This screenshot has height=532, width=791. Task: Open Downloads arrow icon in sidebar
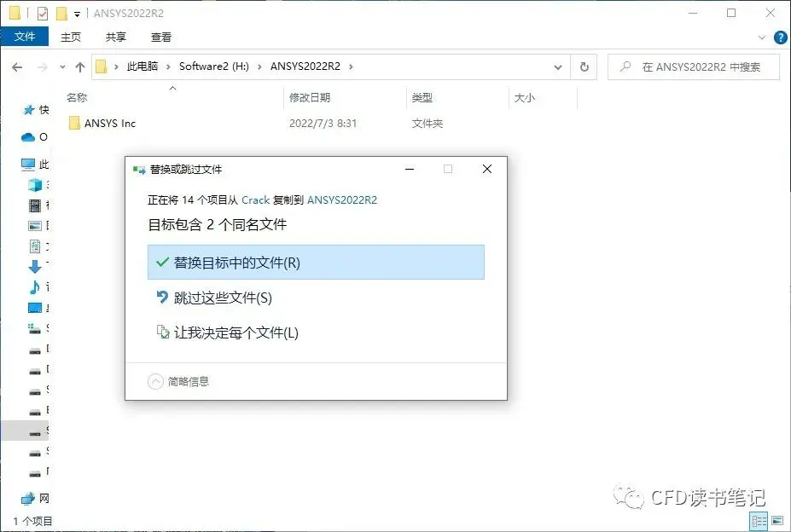pos(35,266)
